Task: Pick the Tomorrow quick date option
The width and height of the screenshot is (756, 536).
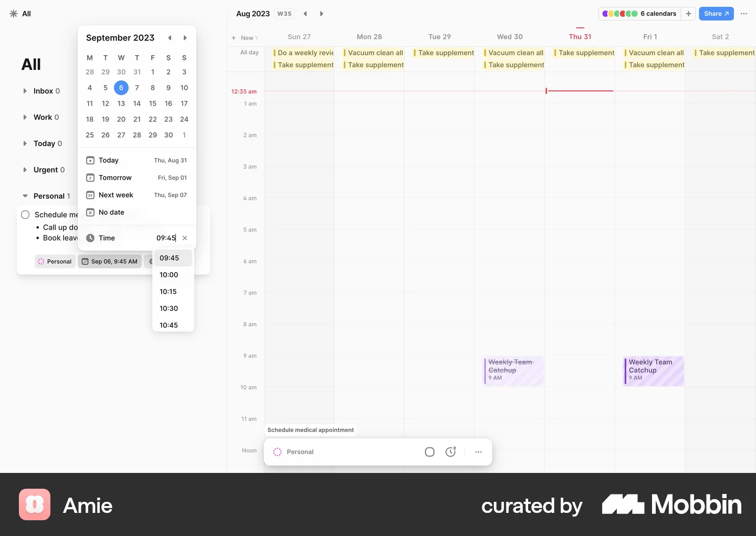Action: pos(136,178)
